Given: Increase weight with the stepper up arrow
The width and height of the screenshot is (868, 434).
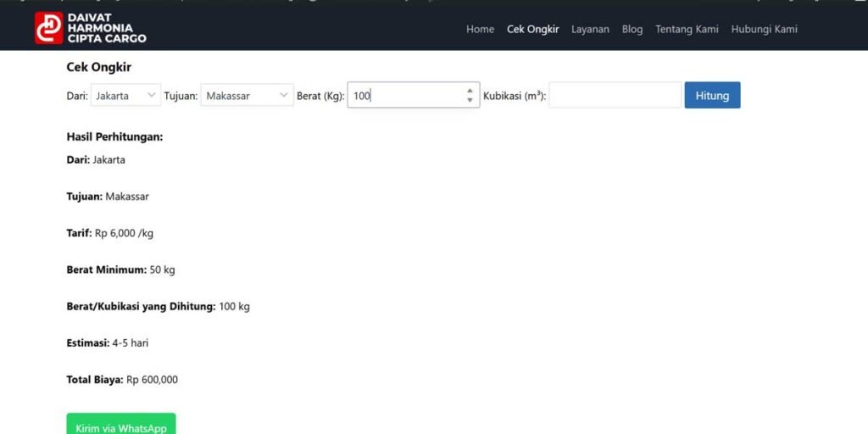Looking at the screenshot, I should click(x=470, y=91).
